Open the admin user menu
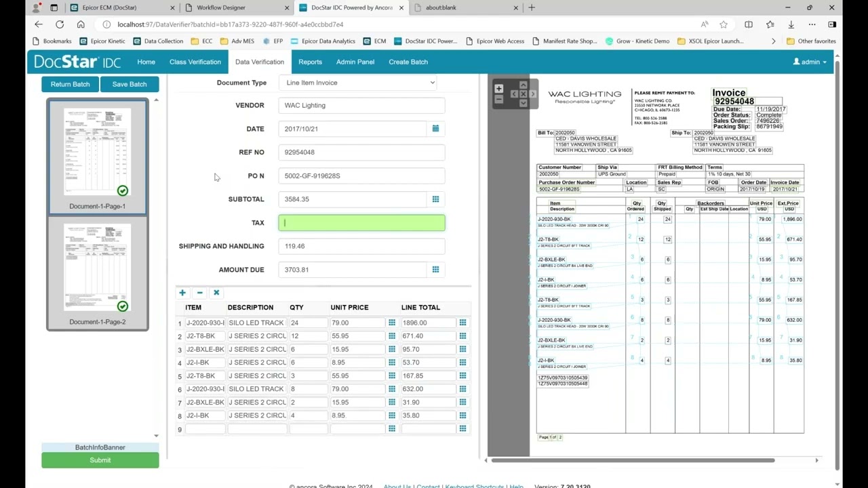868x488 pixels. click(x=810, y=62)
